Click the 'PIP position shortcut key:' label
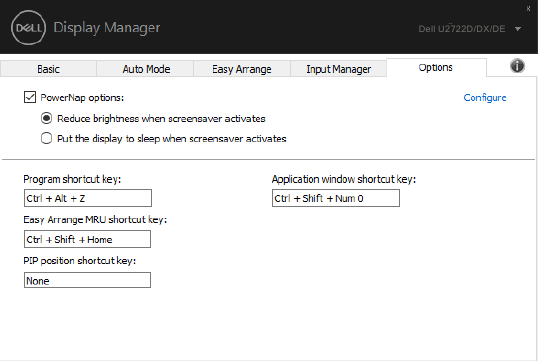This screenshot has height=364, width=539. [80, 261]
